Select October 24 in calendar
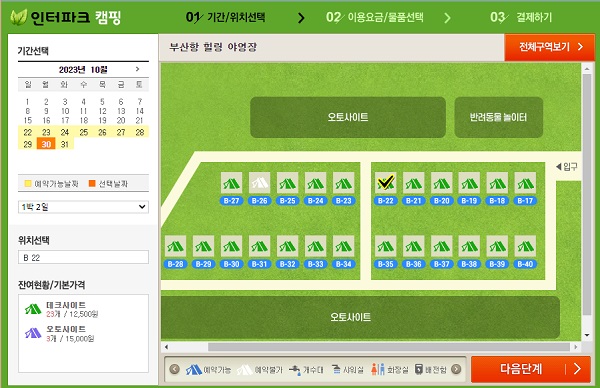600x388 pixels. [65, 132]
